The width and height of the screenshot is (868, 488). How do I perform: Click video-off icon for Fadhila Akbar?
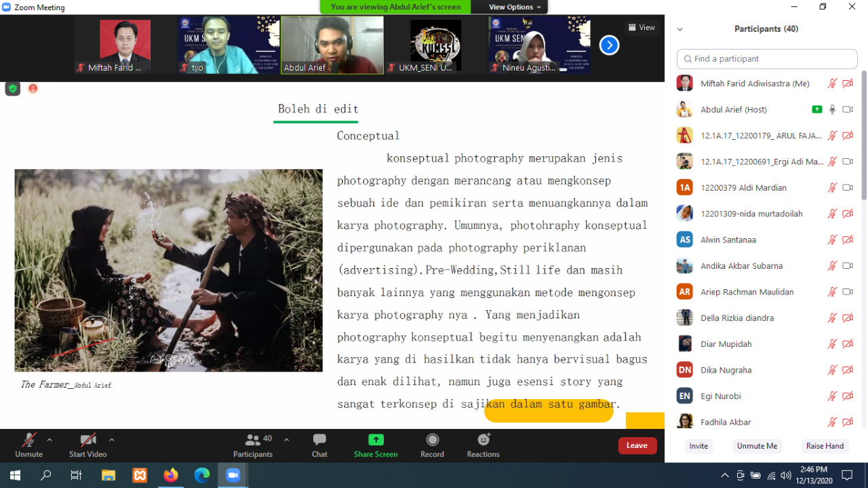(x=848, y=422)
